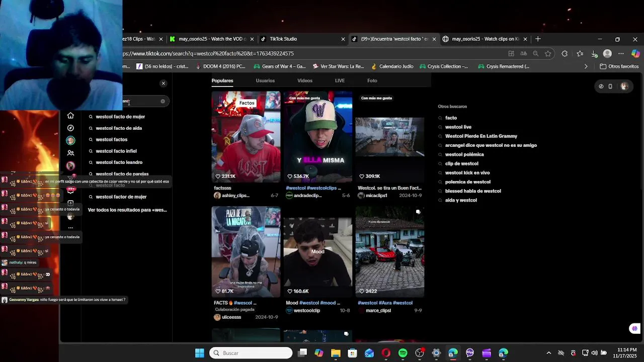Viewport: 644px width, 362px height.
Task: Open the Otros favoritos folder
Action: 619,66
